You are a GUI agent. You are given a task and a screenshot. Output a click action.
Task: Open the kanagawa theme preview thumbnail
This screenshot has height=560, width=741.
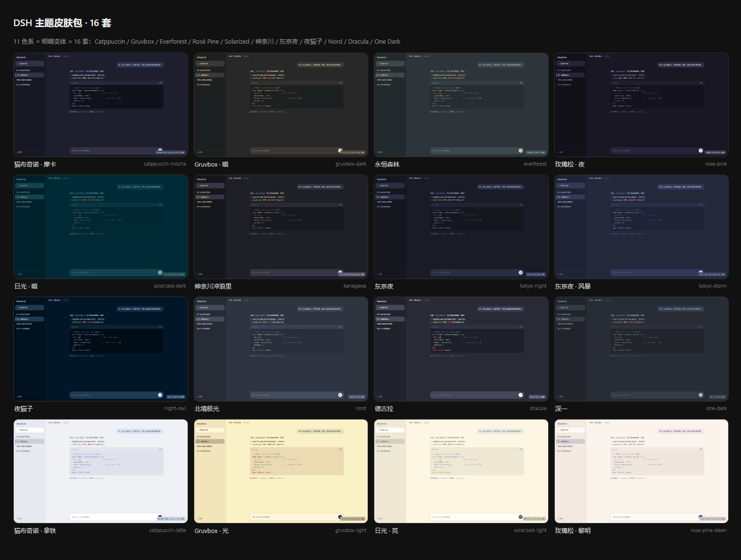pos(281,227)
